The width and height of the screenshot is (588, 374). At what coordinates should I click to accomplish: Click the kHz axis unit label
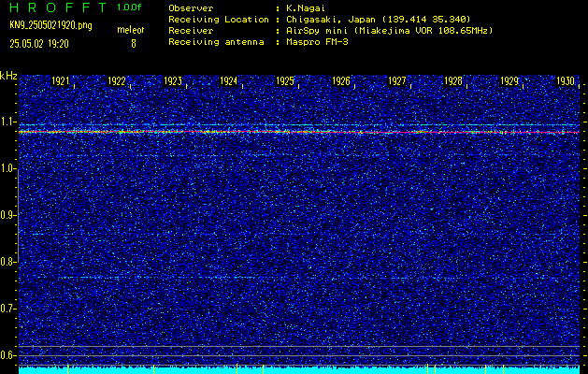pyautogui.click(x=9, y=76)
